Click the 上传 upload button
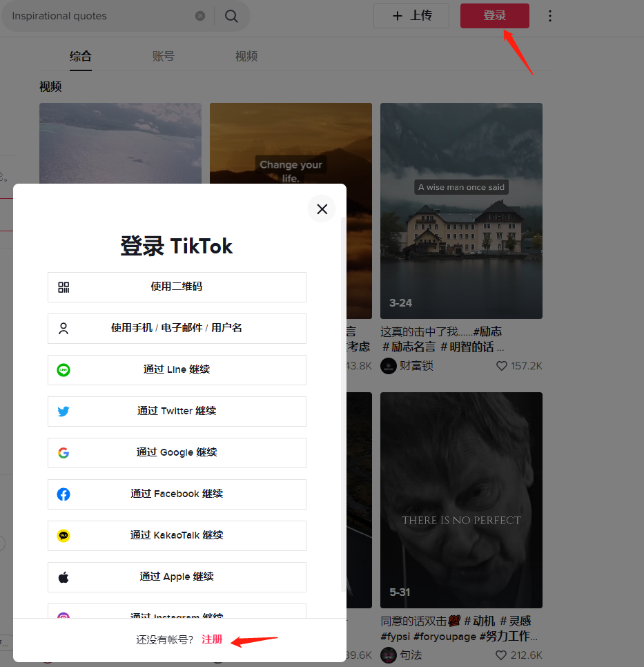Image resolution: width=644 pixels, height=667 pixels. [411, 15]
